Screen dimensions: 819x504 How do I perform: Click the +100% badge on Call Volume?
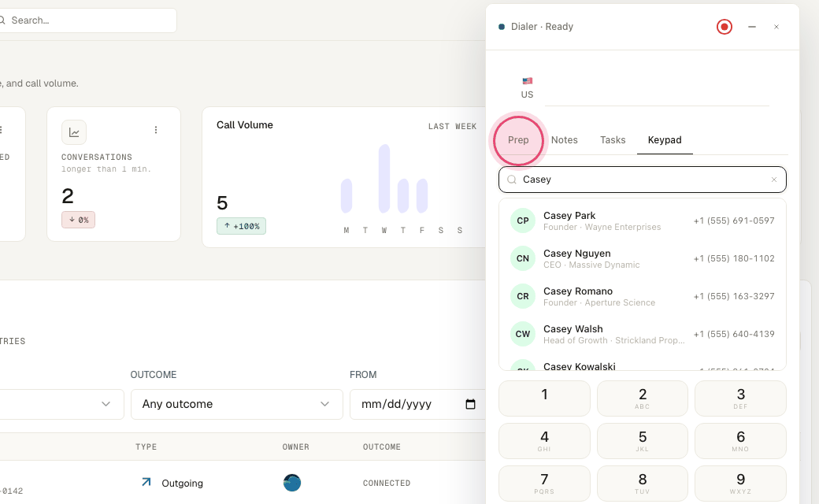[241, 226]
